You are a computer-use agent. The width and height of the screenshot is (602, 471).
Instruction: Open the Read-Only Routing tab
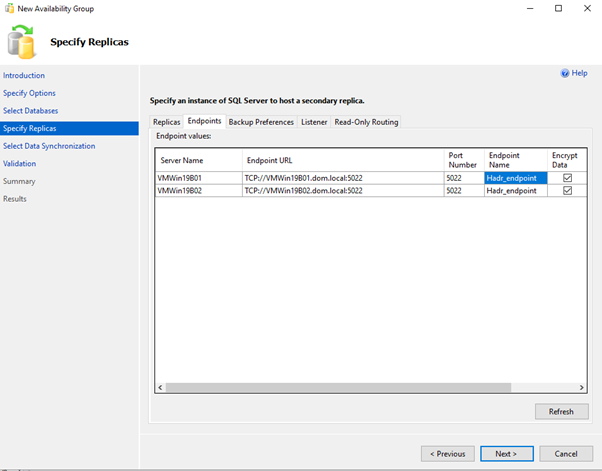click(366, 122)
